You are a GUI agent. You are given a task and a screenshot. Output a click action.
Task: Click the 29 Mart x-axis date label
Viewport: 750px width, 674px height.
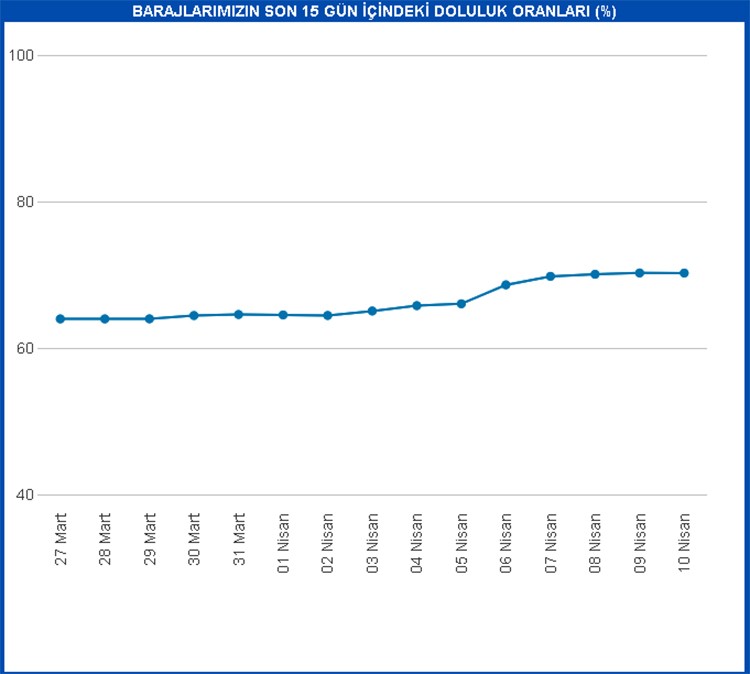click(150, 540)
